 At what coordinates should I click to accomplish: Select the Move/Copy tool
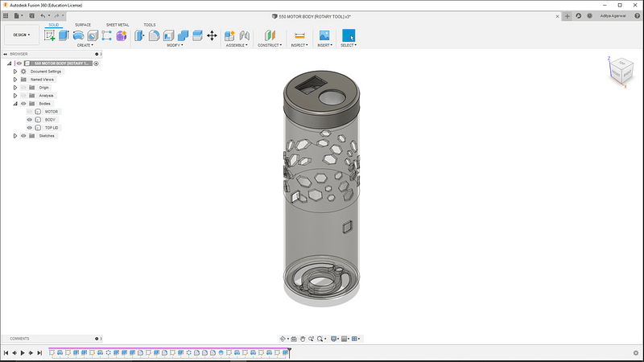pos(212,35)
